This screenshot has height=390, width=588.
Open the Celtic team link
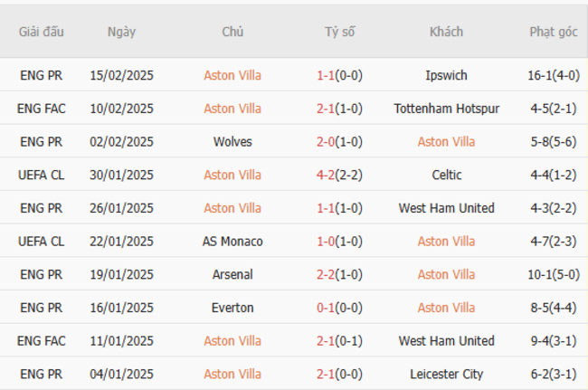click(446, 175)
